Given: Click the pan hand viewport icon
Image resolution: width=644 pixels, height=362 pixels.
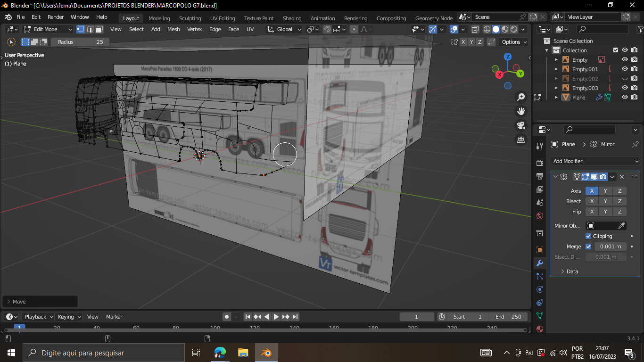Looking at the screenshot, I should (521, 111).
